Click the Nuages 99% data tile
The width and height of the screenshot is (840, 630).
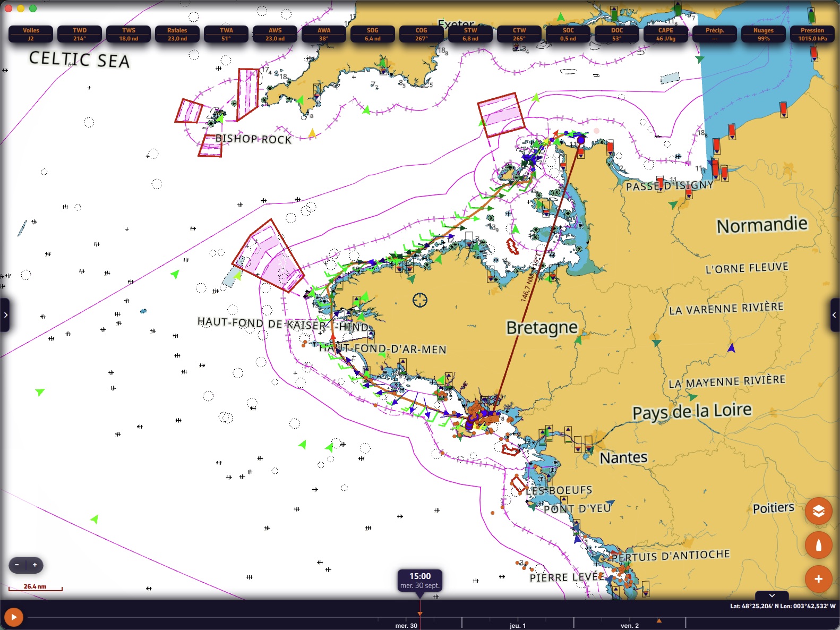(764, 34)
